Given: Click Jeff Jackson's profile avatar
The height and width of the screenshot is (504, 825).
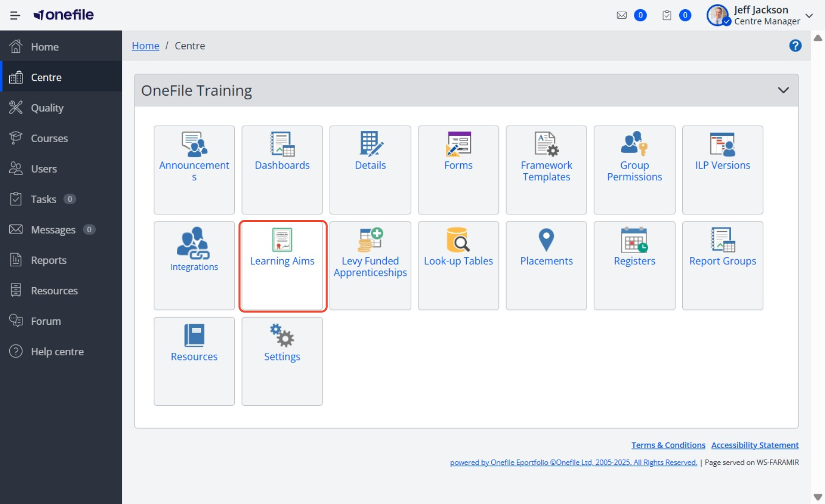Looking at the screenshot, I should 718,15.
